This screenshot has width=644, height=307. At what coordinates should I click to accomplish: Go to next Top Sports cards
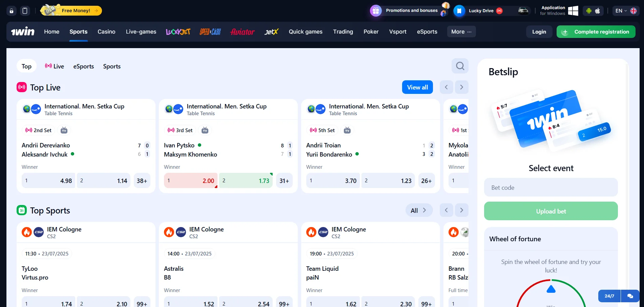click(x=461, y=210)
